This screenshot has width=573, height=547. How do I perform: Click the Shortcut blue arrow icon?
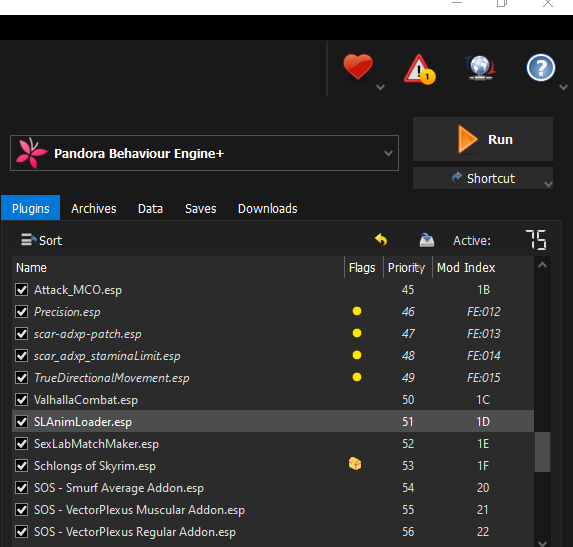pyautogui.click(x=457, y=178)
